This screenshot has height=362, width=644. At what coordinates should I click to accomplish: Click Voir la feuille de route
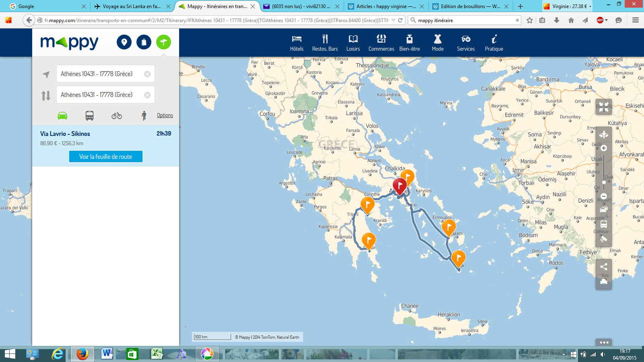(x=105, y=156)
